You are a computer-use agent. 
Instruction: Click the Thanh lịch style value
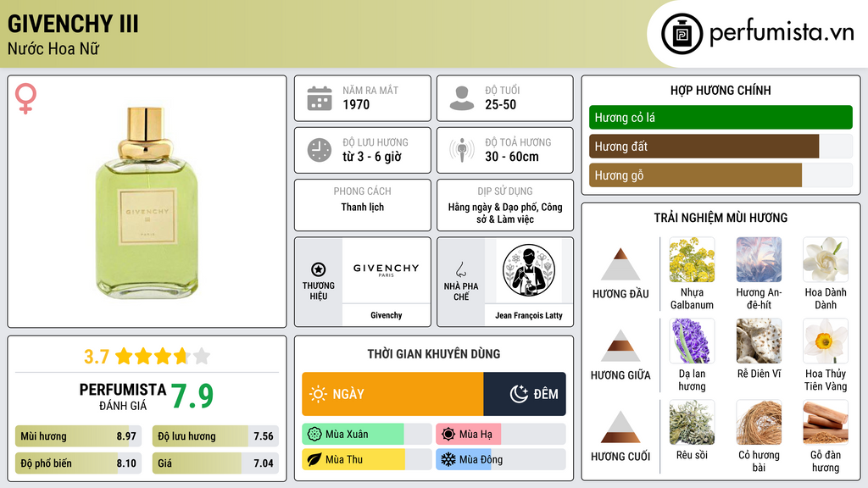(362, 207)
